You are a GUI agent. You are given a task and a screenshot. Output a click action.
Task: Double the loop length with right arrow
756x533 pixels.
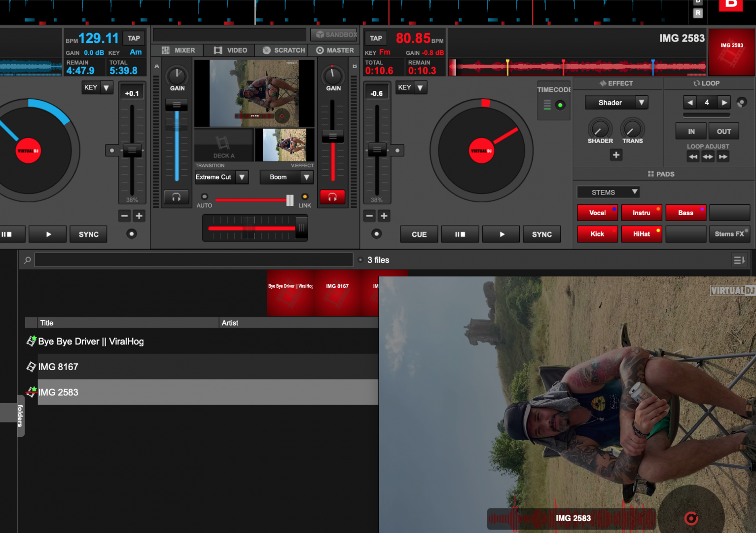pos(724,103)
